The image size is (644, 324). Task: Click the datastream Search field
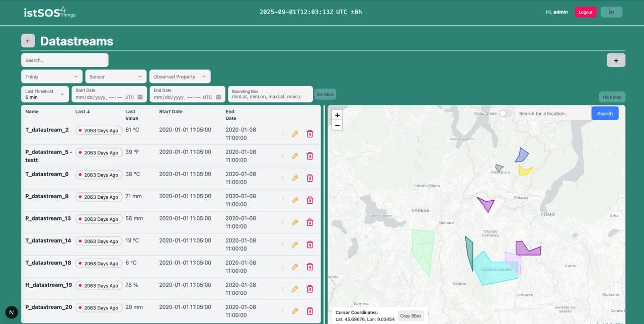pyautogui.click(x=65, y=60)
